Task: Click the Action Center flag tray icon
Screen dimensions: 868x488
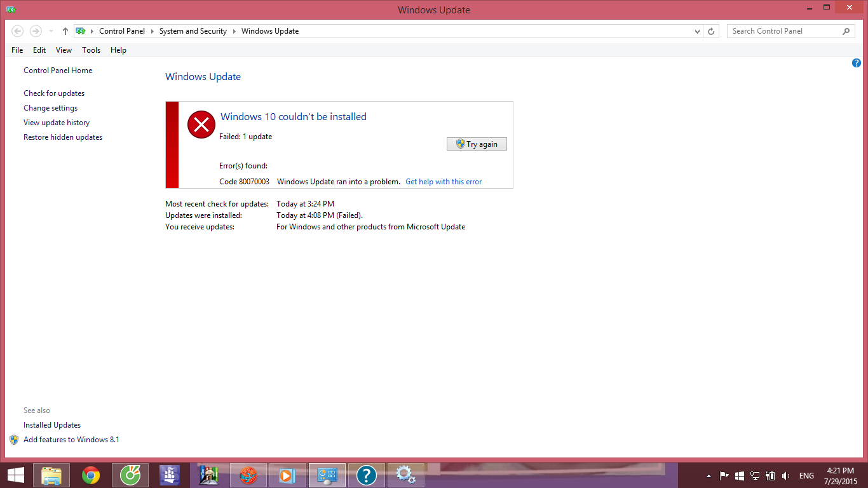Action: [724, 475]
